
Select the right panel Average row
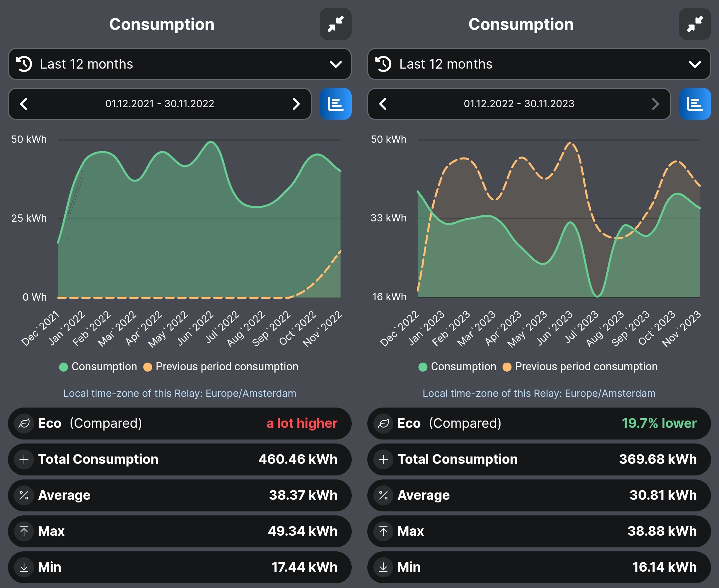(539, 495)
